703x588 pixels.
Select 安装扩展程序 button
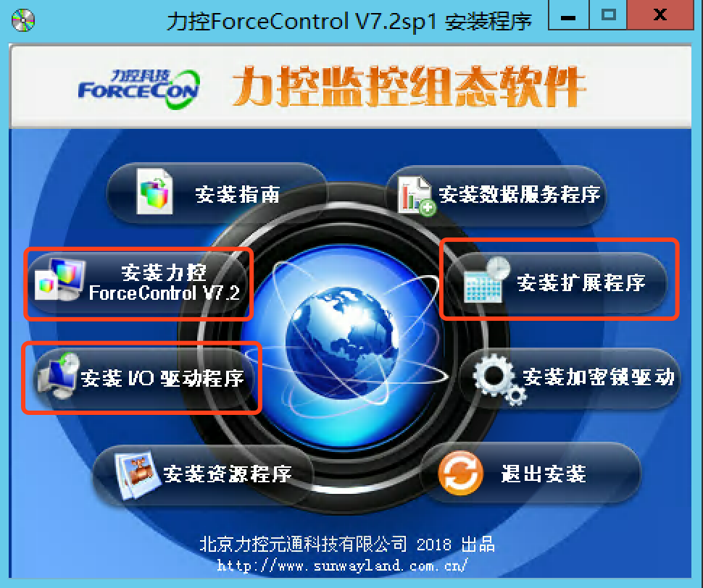coord(557,282)
